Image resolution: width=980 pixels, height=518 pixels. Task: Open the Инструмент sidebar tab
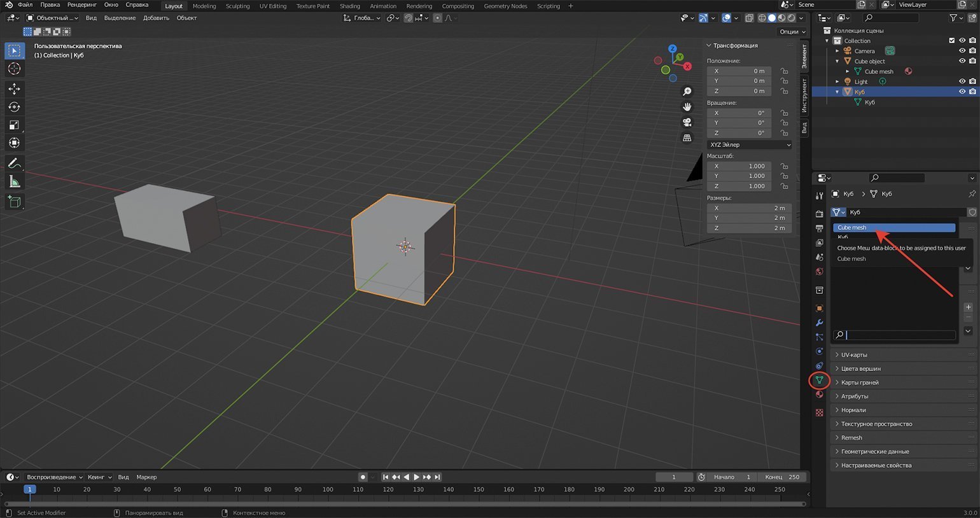804,95
